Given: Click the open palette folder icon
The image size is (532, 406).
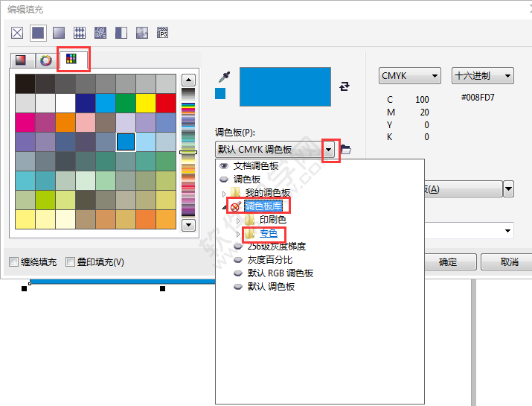Looking at the screenshot, I should click(x=345, y=150).
